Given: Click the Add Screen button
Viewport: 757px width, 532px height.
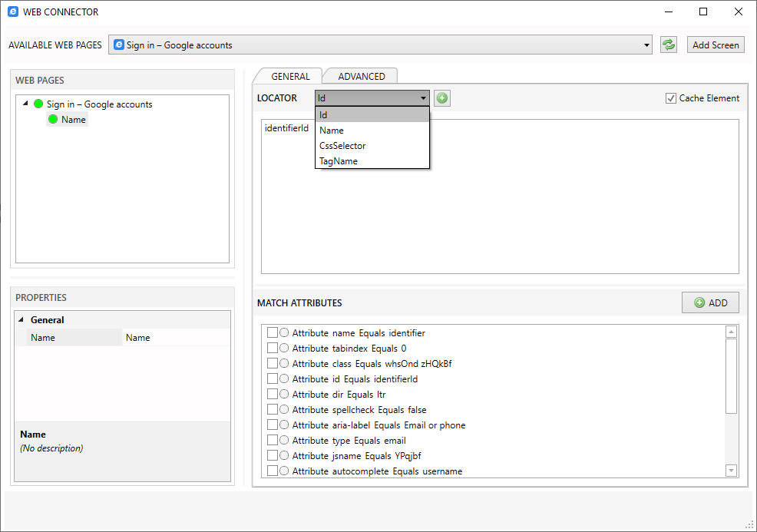Looking at the screenshot, I should [716, 44].
